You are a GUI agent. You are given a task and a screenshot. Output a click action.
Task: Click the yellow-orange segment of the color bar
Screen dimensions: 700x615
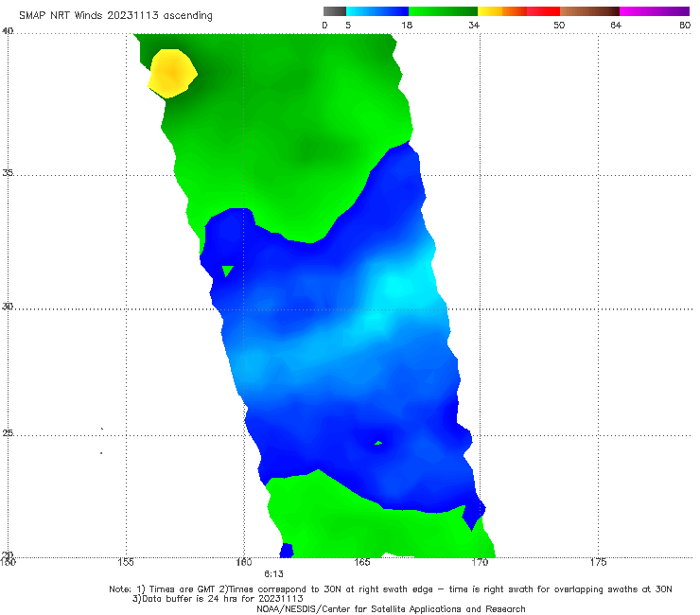tap(502, 11)
